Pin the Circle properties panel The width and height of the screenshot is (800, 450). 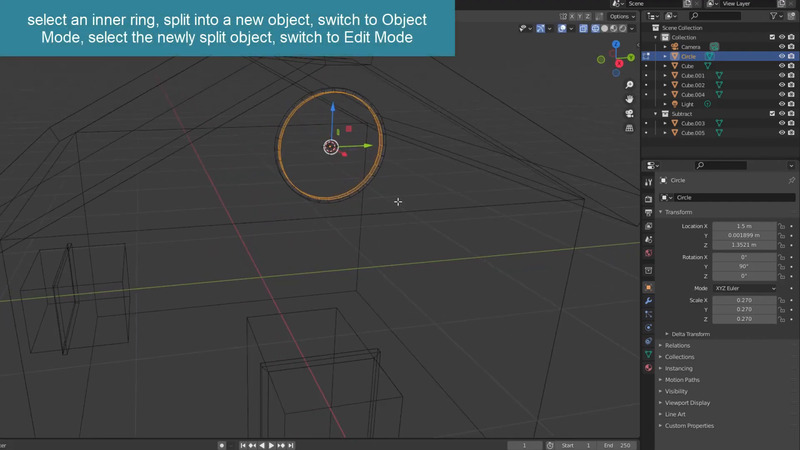pyautogui.click(x=791, y=180)
